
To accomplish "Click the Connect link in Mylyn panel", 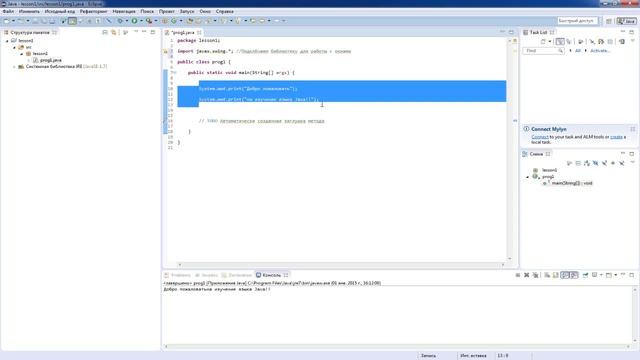I will coord(540,137).
